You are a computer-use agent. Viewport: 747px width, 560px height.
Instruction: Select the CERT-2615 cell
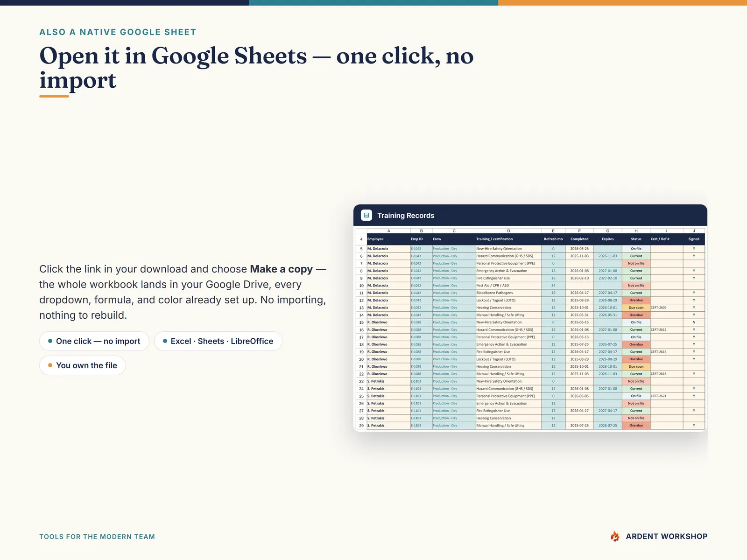(x=667, y=352)
